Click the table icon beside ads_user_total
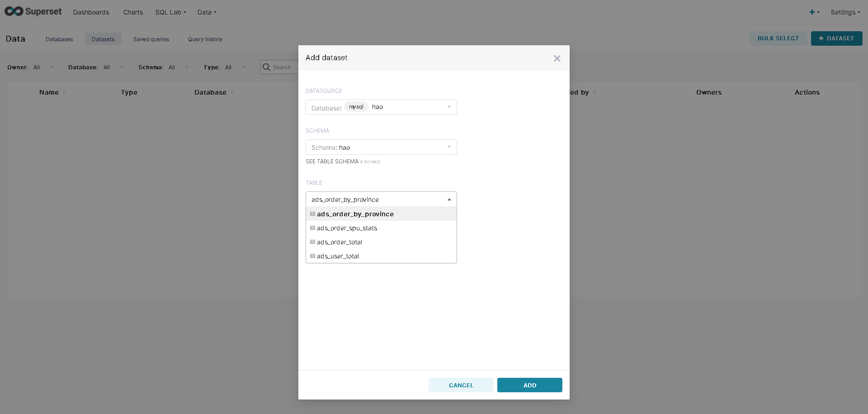 (x=313, y=256)
